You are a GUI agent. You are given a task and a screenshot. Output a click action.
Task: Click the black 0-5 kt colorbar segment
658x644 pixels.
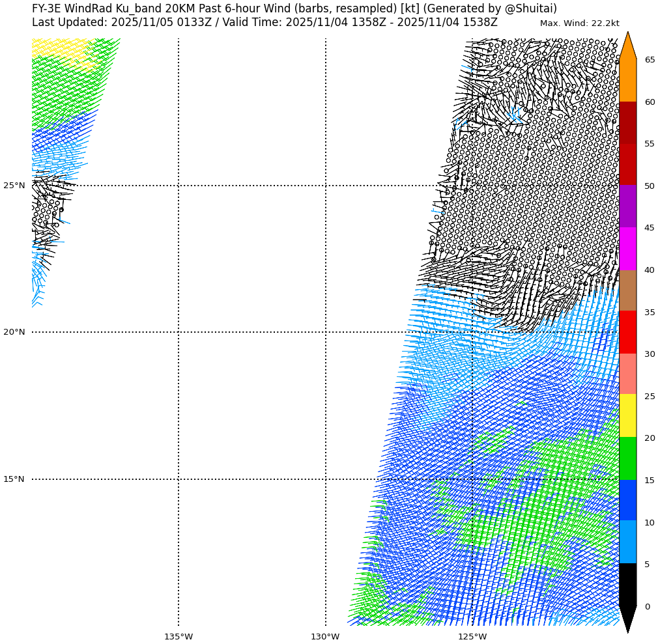pyautogui.click(x=627, y=585)
